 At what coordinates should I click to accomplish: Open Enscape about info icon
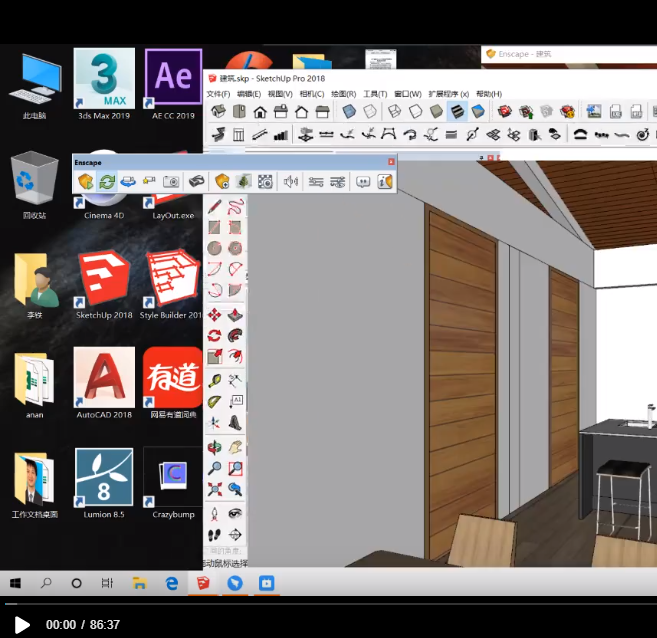click(384, 182)
